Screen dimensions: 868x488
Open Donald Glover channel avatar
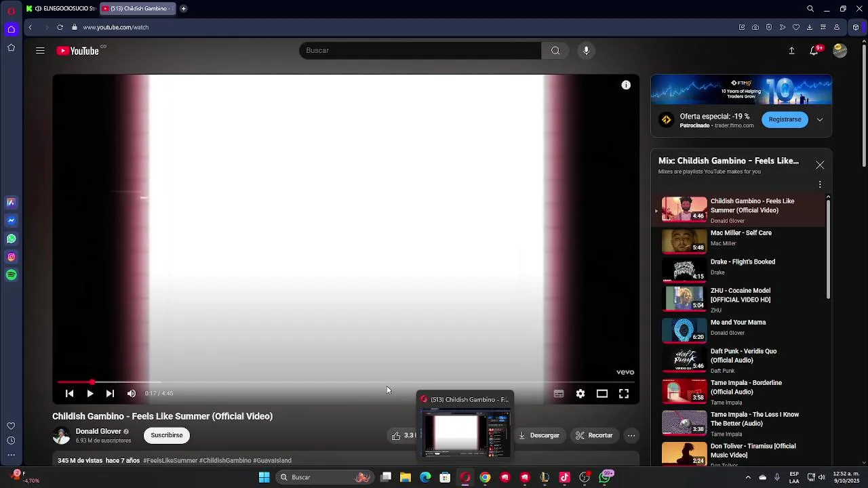point(61,436)
